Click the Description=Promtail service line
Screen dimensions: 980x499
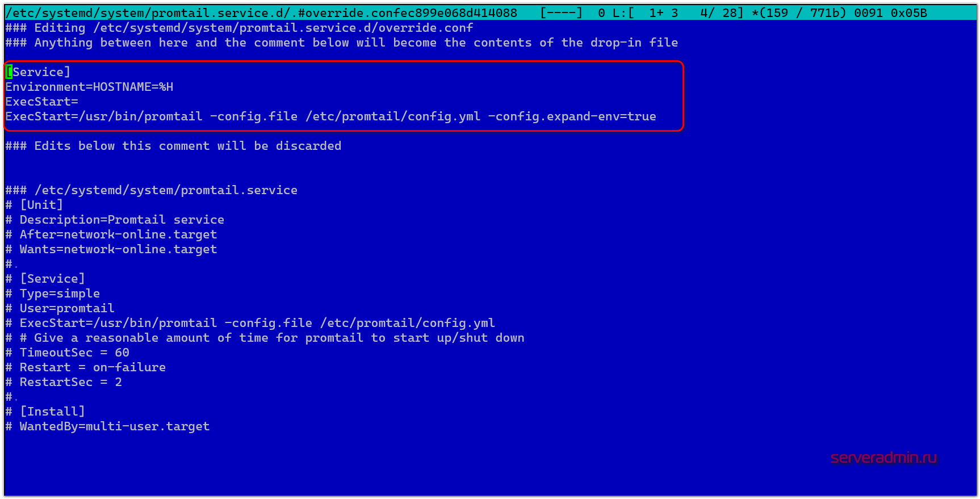[x=122, y=220]
